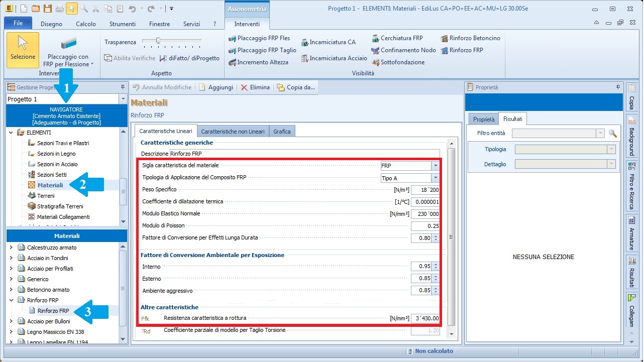This screenshot has width=644, height=362.
Task: Click the Undo icon in title bar
Action: (132, 9)
